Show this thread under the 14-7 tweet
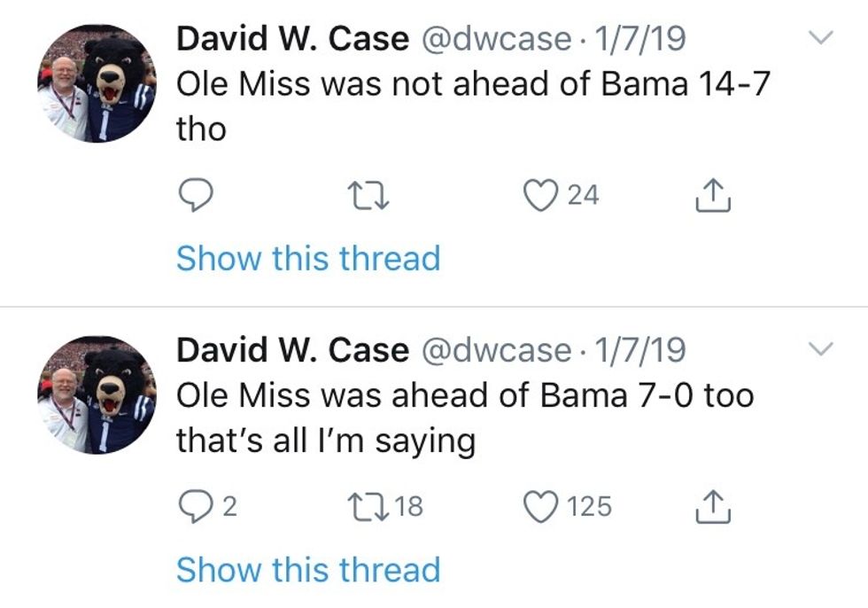This screenshot has width=868, height=608. tap(308, 259)
